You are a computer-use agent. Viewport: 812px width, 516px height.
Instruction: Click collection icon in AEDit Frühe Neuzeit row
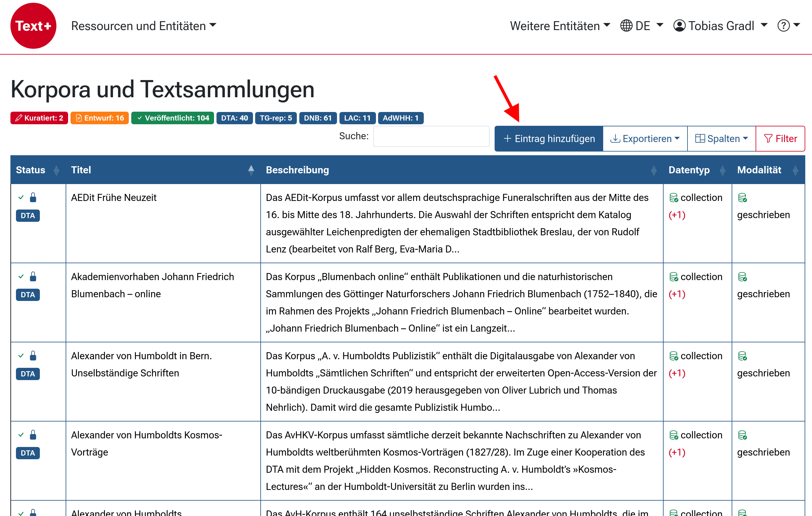tap(673, 198)
